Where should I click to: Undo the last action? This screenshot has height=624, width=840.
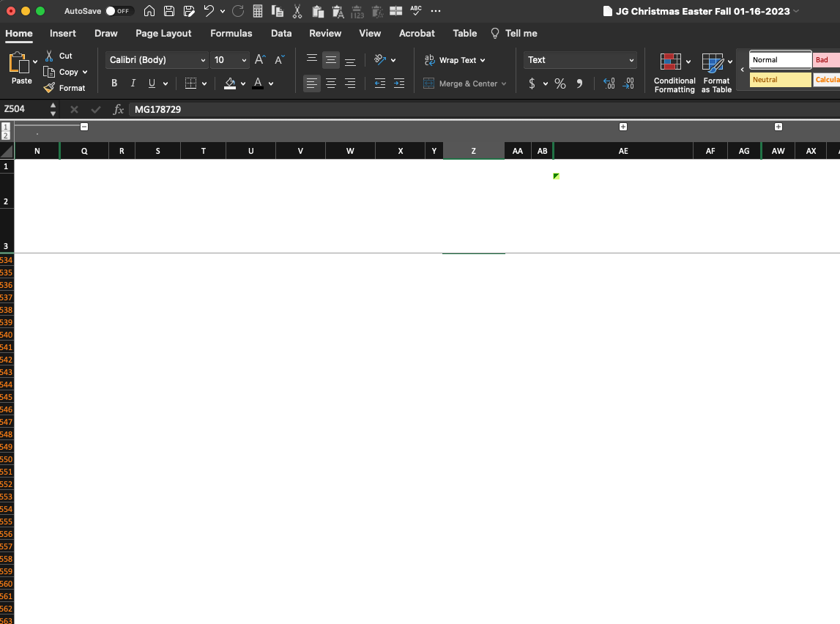tap(209, 11)
